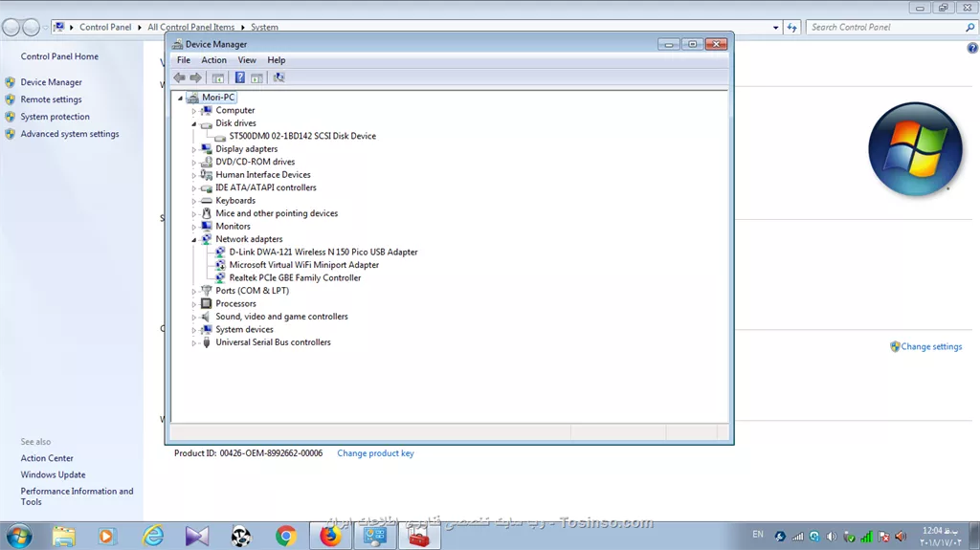The height and width of the screenshot is (550, 980).
Task: Expand Ports (COM & LPT) category
Action: [x=193, y=291]
